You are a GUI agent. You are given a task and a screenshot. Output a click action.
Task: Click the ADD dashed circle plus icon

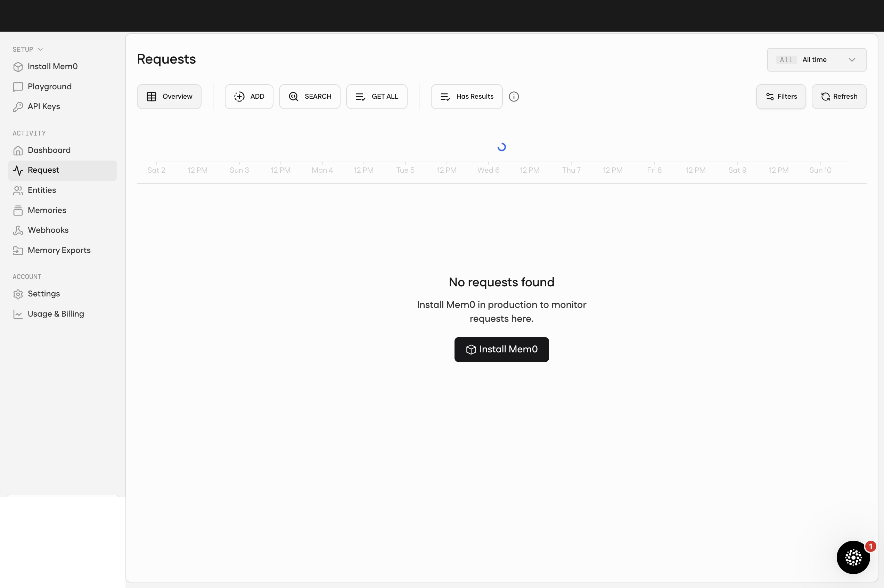coord(239,97)
